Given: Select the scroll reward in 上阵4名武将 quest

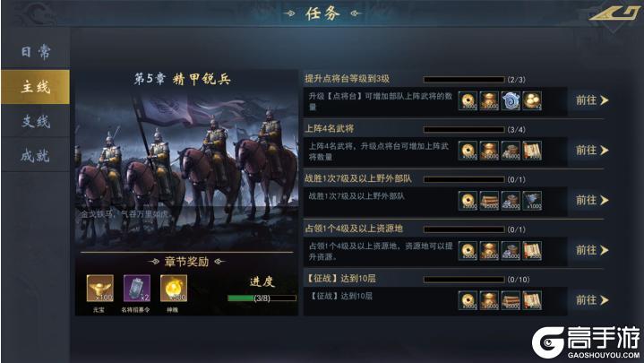Looking at the screenshot, I should point(532,151).
